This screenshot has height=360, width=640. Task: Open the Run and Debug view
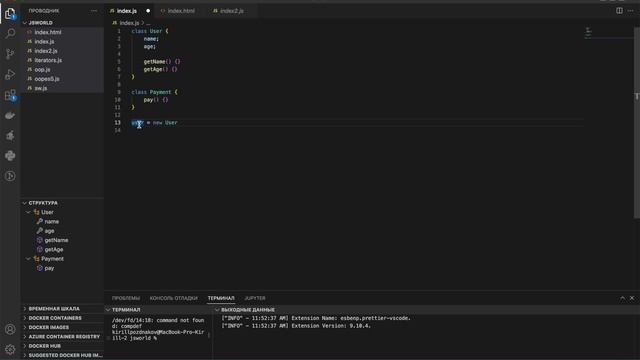click(10, 74)
